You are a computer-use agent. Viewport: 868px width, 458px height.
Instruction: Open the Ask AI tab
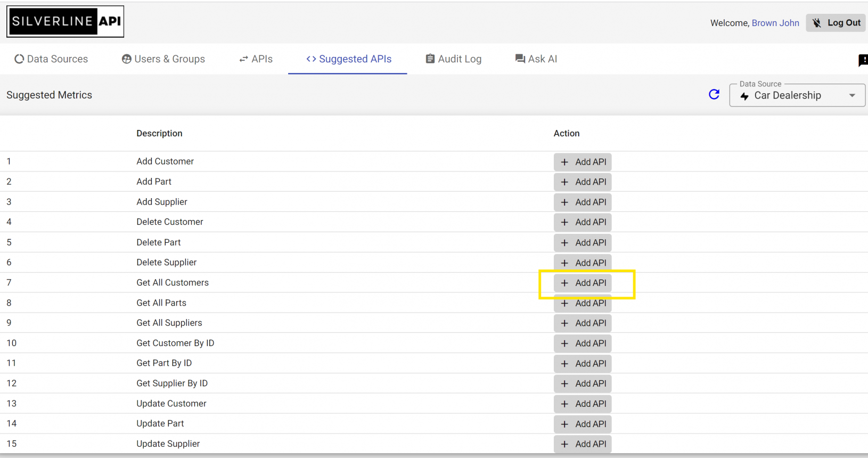coord(536,59)
